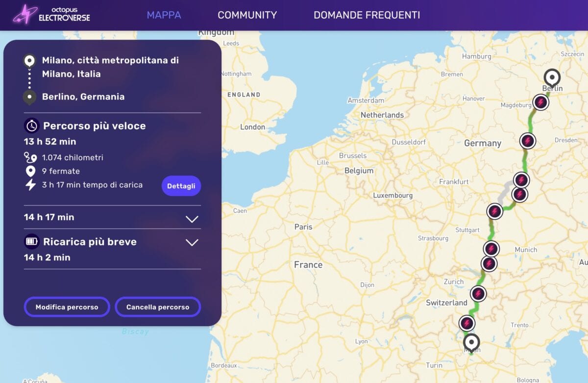Click the Berlino, Germania destination text
Image resolution: width=588 pixels, height=383 pixels.
coord(83,97)
